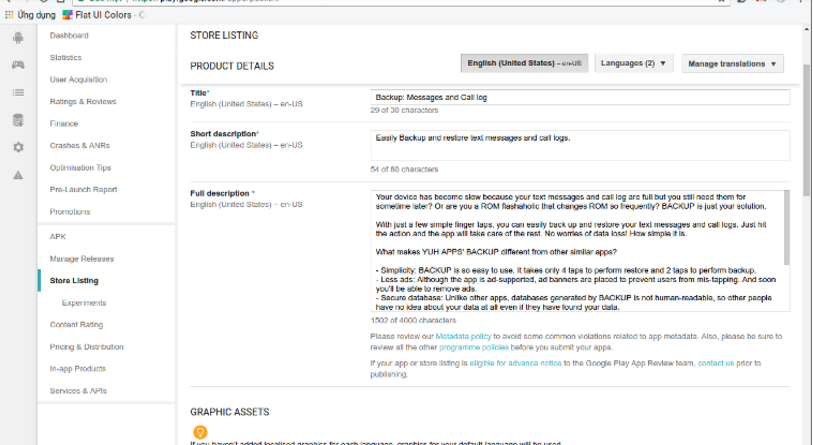Screen dimensions: 813x445
Task: Open the Metadata policy link
Action: pos(463,337)
